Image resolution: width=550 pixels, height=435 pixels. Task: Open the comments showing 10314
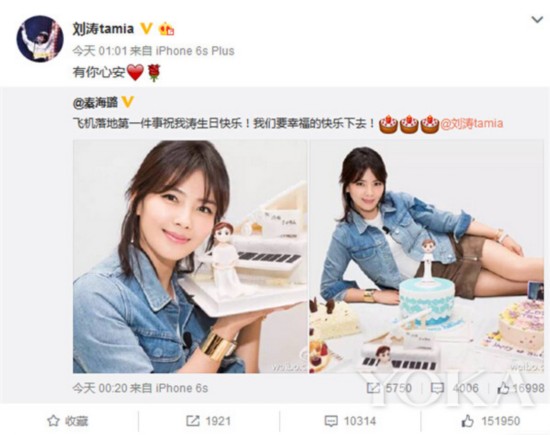point(350,421)
